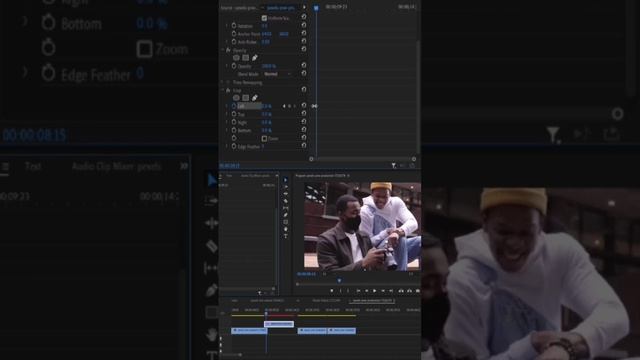This screenshot has width=640, height=360.
Task: Step forward one frame in Program Monitor
Action: [383, 291]
